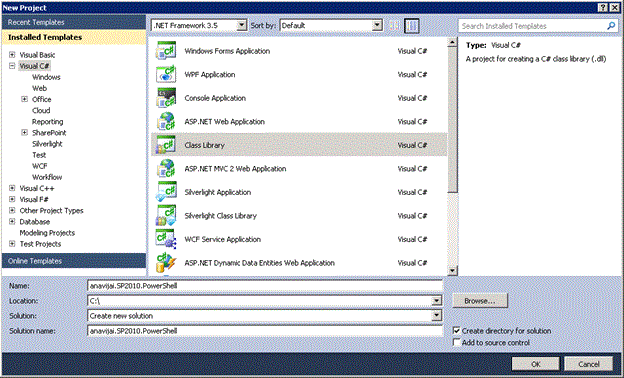Open the .NET Framework version dropdown
Screen dimensions: 624x378
241,25
